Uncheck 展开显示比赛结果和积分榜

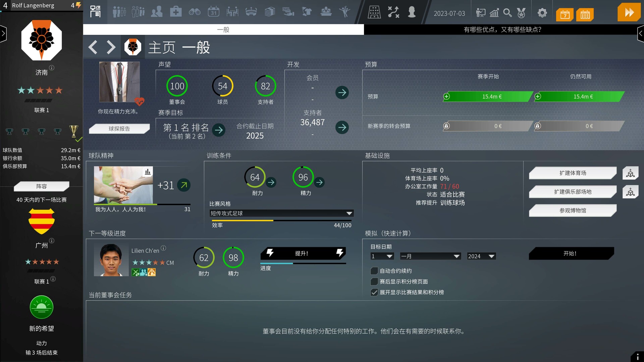pos(374,292)
